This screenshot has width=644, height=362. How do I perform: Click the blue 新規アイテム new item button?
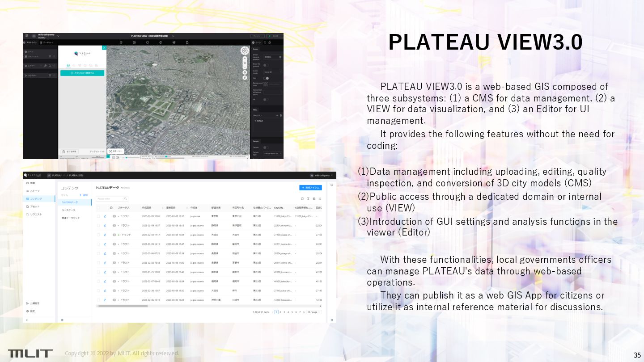pos(310,188)
